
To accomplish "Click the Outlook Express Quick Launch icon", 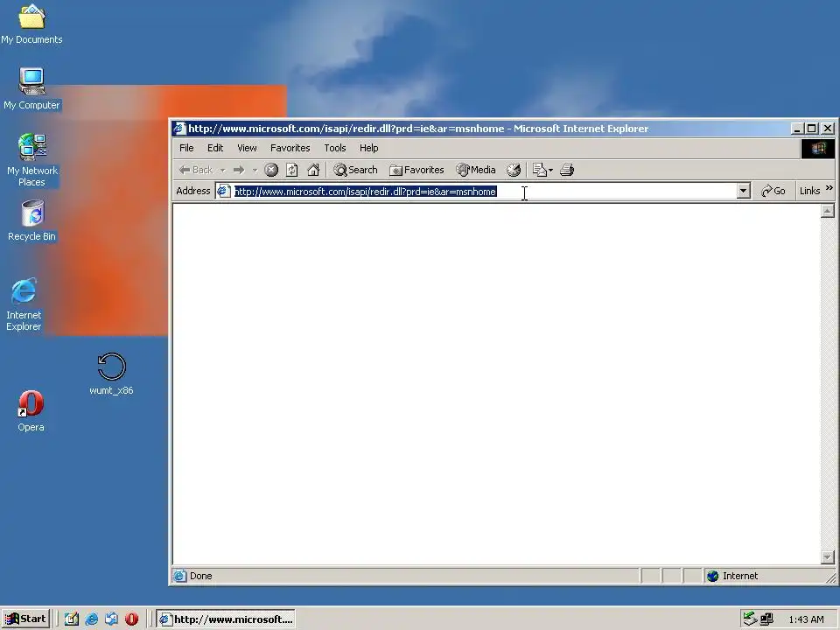I will [x=111, y=619].
